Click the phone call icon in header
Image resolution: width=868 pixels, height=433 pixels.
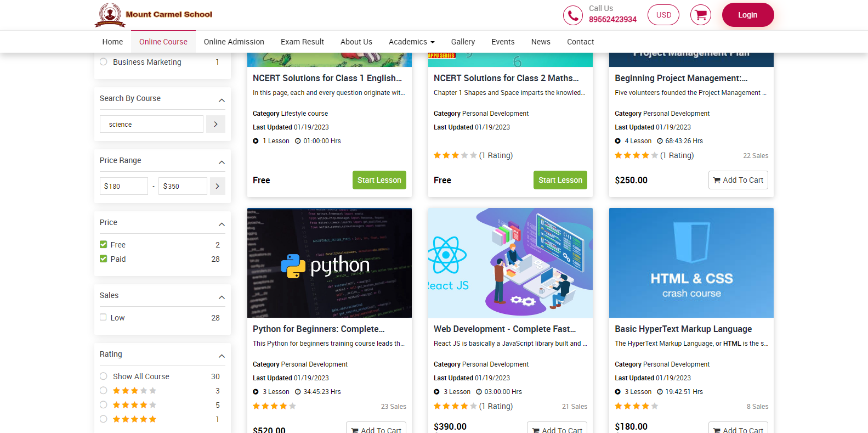click(572, 15)
